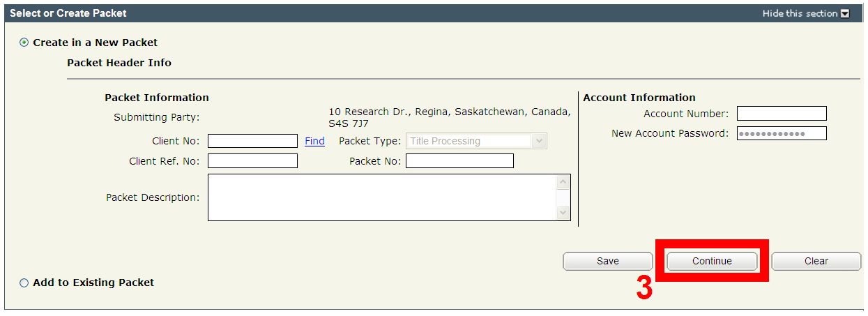This screenshot has height=316, width=868.
Task: Click the New Account Password field
Action: [x=782, y=133]
